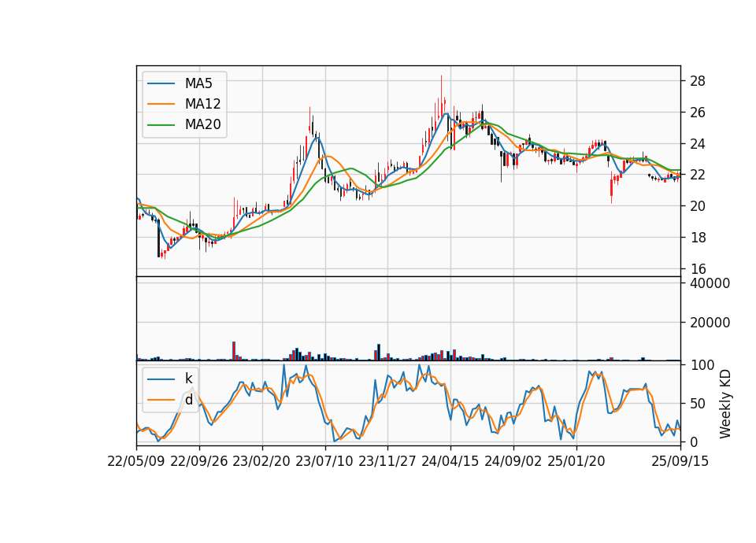
Task: Click the 24/09/02 date tick label
Action: (x=513, y=461)
